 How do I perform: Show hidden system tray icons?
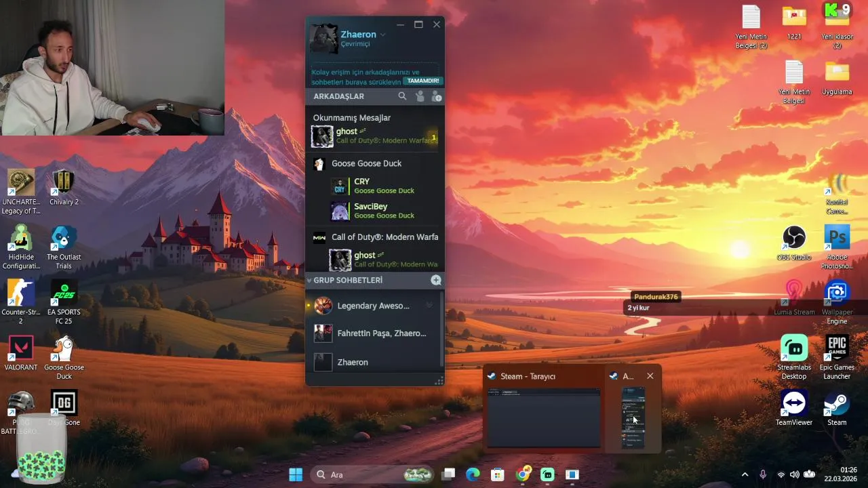click(x=745, y=474)
